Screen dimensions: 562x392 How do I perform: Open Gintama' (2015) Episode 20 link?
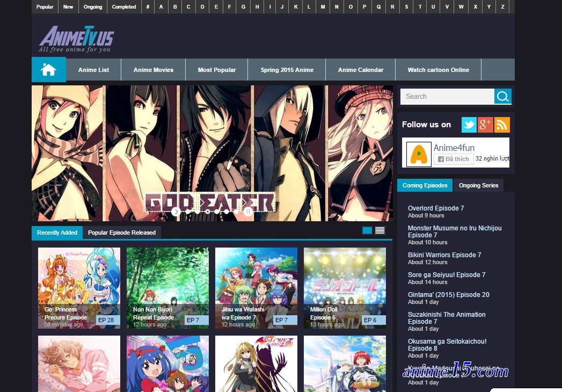pos(448,295)
